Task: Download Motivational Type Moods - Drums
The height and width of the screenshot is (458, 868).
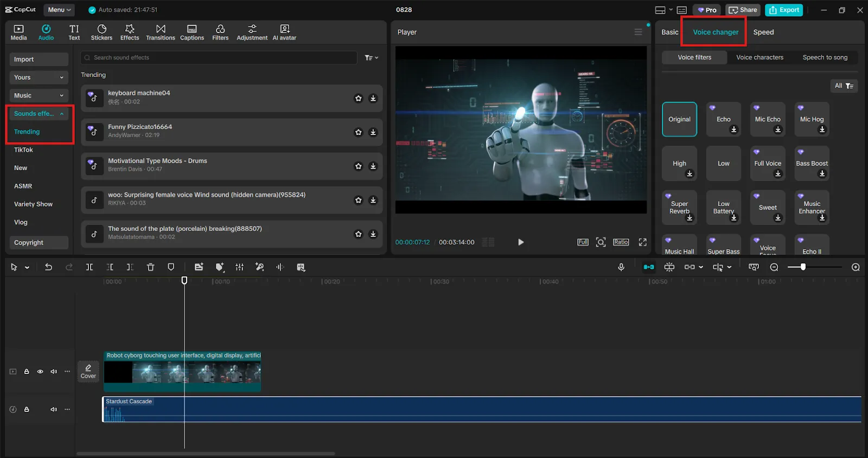Action: coord(373,166)
